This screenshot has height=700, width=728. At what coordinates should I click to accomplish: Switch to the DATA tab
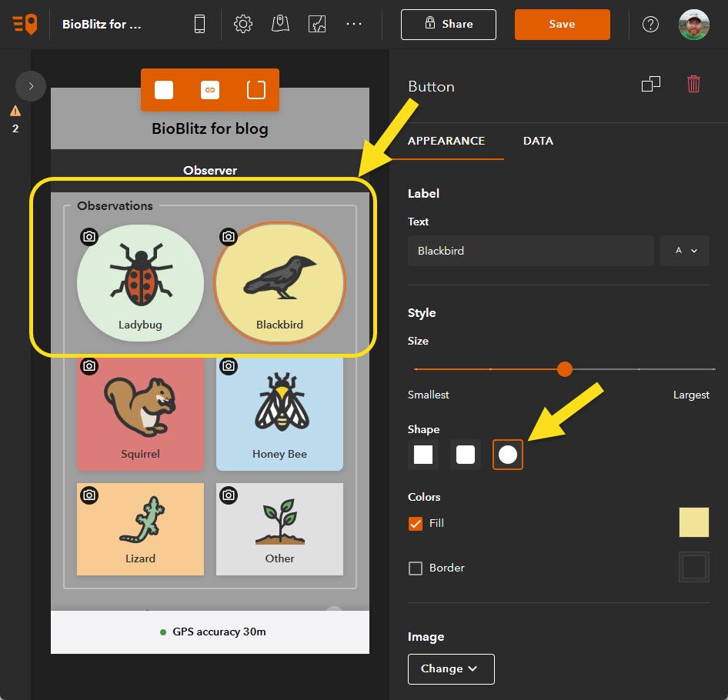538,141
